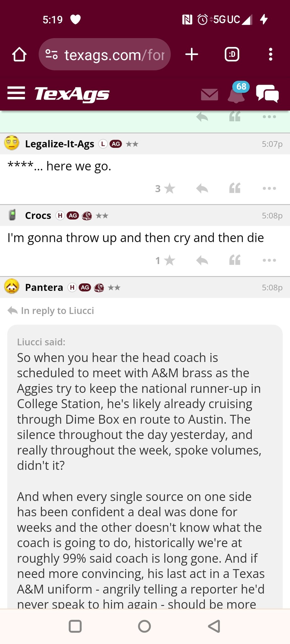Open Crocs user profile name
This screenshot has width=290, height=644.
tap(38, 216)
